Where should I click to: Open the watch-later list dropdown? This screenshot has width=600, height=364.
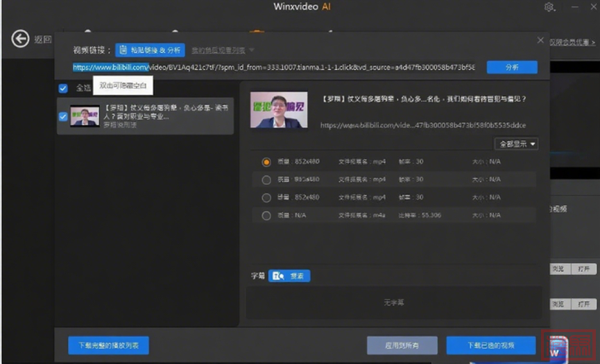[223, 50]
